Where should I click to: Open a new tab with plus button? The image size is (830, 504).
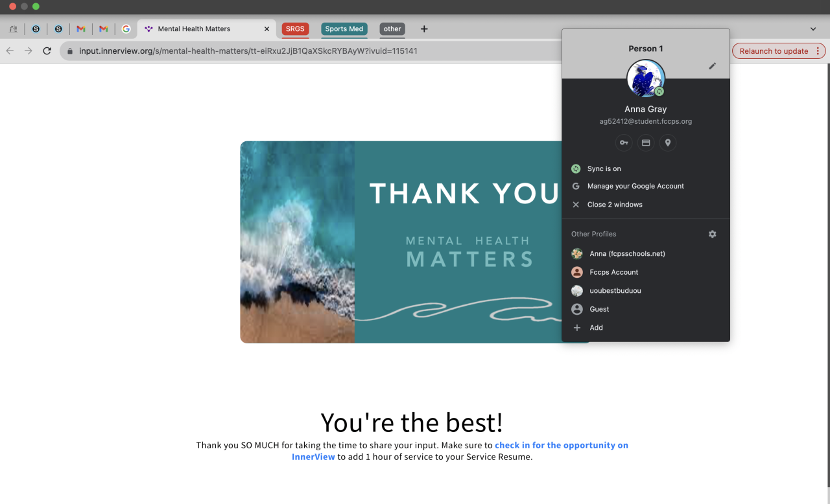(x=424, y=29)
